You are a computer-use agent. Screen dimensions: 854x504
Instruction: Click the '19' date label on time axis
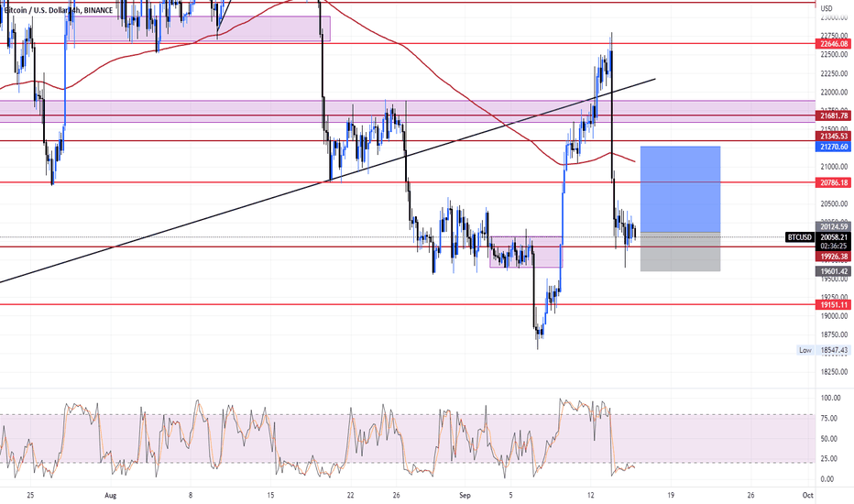coord(671,495)
